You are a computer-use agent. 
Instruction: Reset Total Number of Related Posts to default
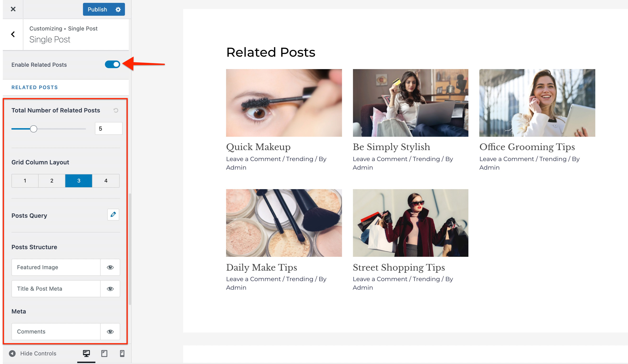[x=116, y=110]
